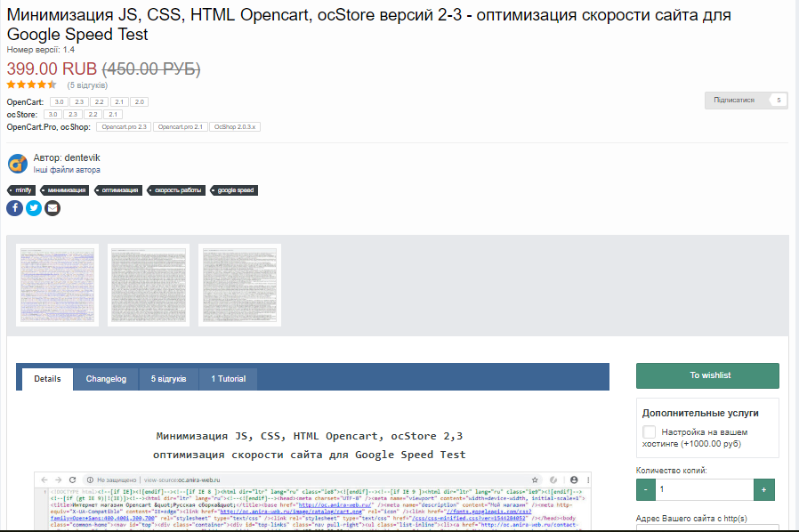Tick the 'Настройка на вашем хостинге' checkbox
The width and height of the screenshot is (799, 532).
pyautogui.click(x=649, y=431)
